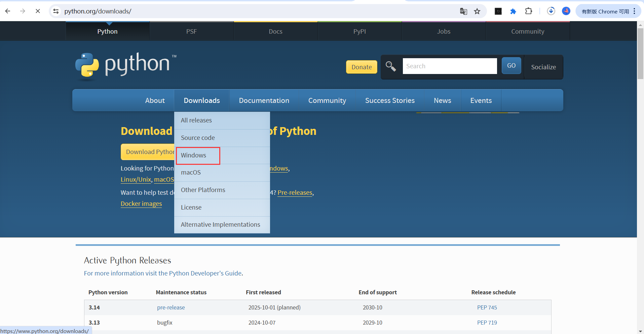The height and width of the screenshot is (334, 644).
Task: Open the Chrome downloads icon
Action: pyautogui.click(x=551, y=11)
